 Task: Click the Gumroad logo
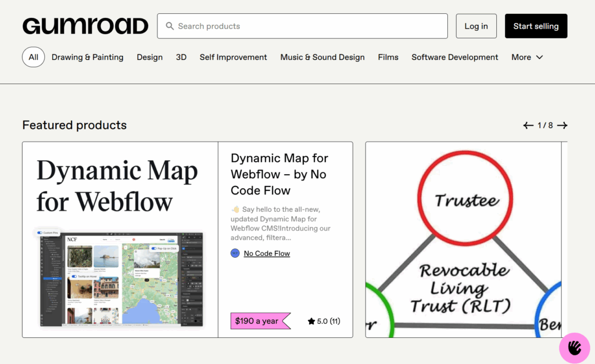tap(85, 26)
